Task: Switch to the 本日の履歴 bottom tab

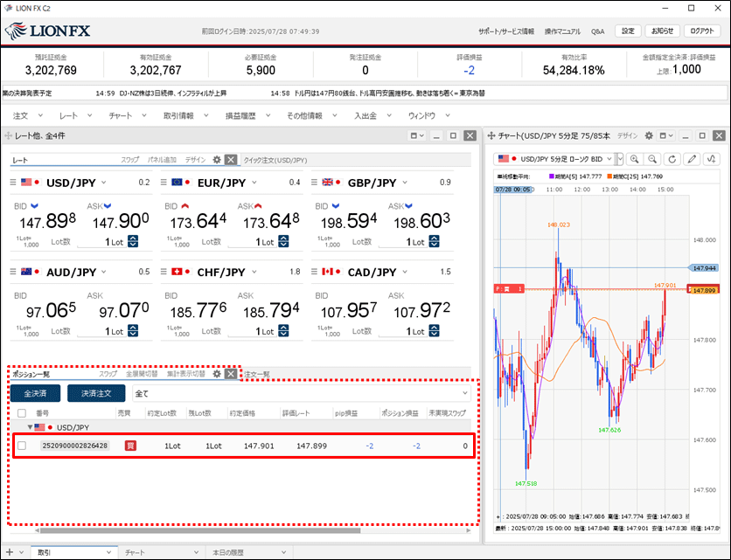Action: 231,552
